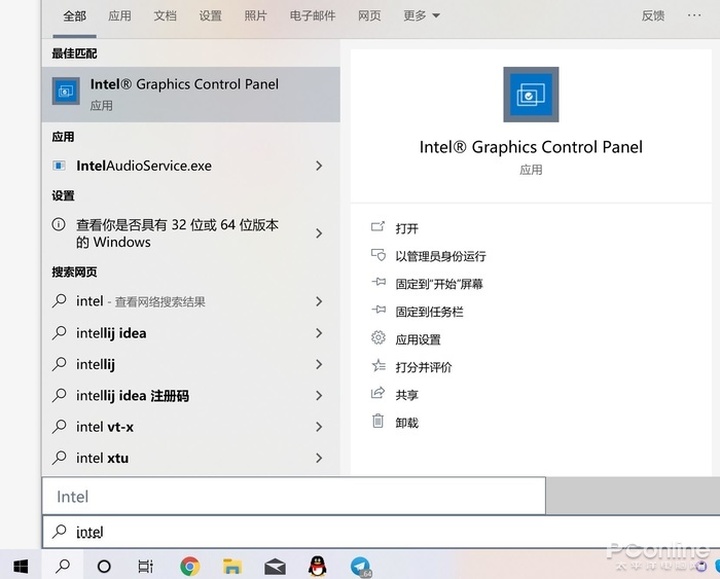Expand IntelAudioService.exe result arrow
The width and height of the screenshot is (720, 579).
319,166
